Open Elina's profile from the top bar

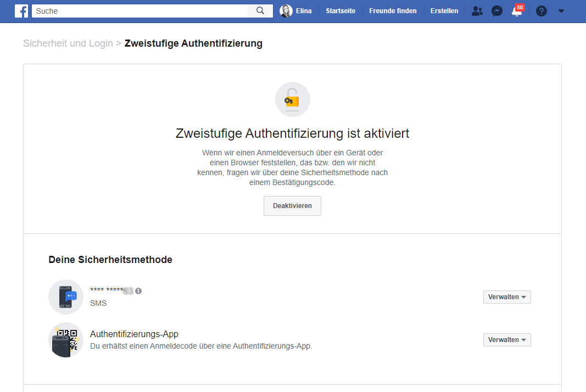[x=296, y=11]
